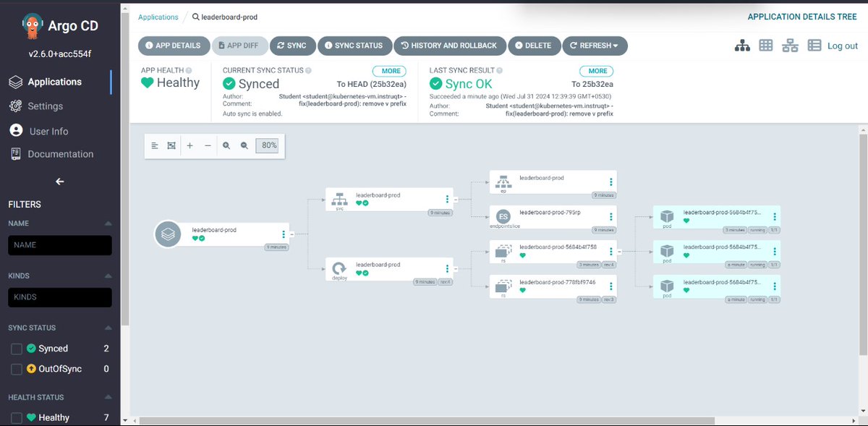Switch to pods grid view icon
The width and height of the screenshot is (868, 426).
(766, 46)
